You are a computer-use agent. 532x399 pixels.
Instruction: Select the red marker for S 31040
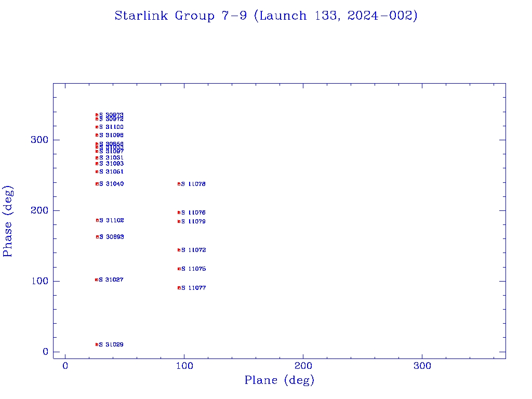click(x=97, y=184)
